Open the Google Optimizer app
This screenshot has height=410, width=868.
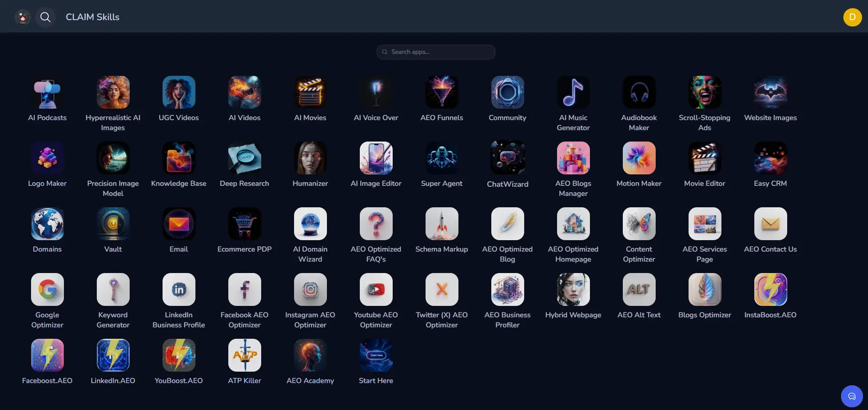click(47, 289)
